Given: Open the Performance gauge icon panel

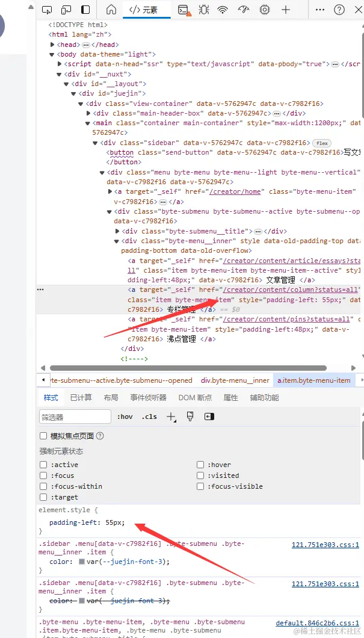Looking at the screenshot, I should (x=243, y=10).
